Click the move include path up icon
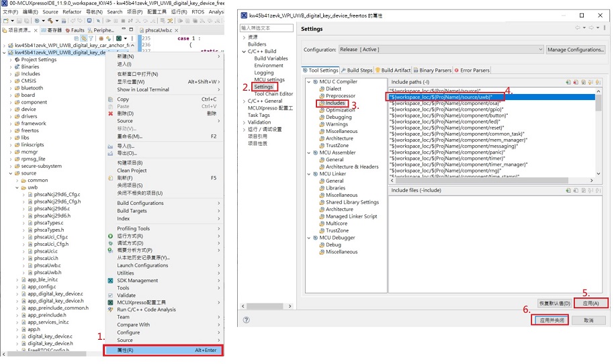The image size is (614, 364). [591, 82]
